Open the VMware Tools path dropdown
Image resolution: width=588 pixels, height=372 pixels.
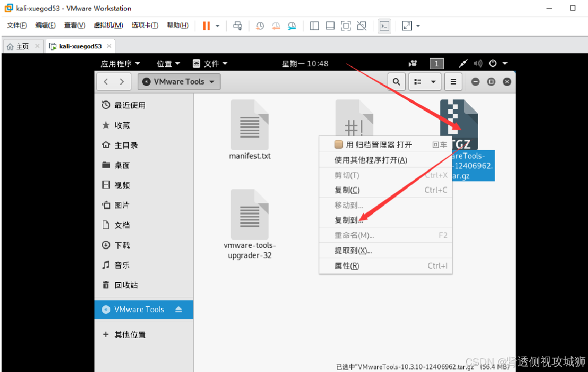179,82
